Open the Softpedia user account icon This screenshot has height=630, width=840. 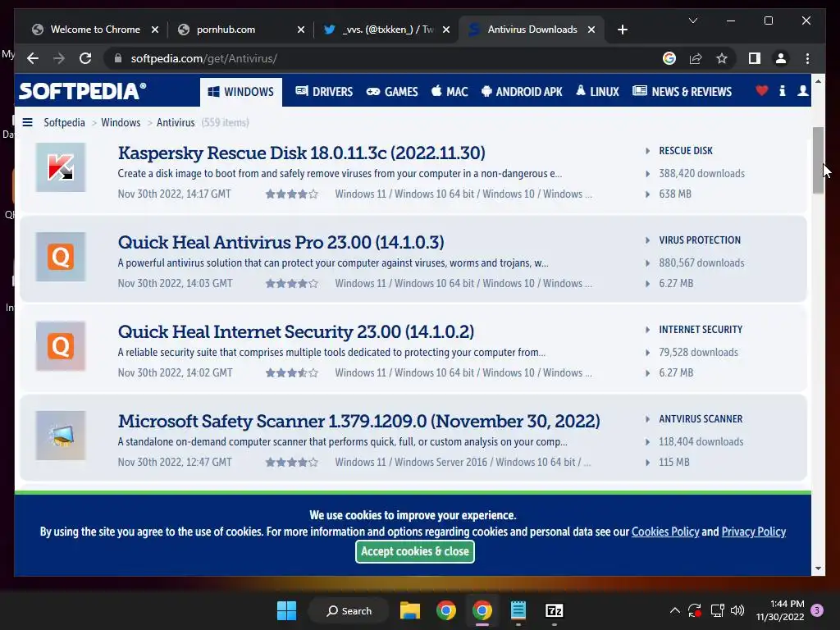tap(802, 91)
